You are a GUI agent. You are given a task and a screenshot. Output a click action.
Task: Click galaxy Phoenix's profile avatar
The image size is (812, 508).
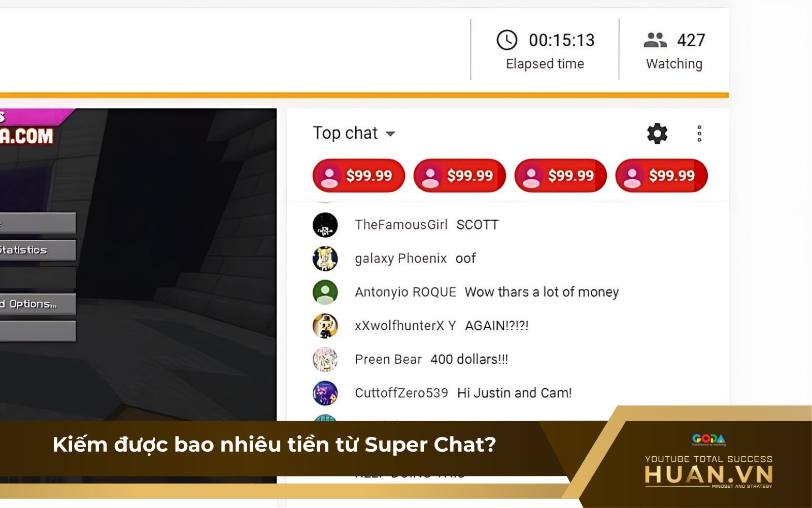tap(325, 258)
